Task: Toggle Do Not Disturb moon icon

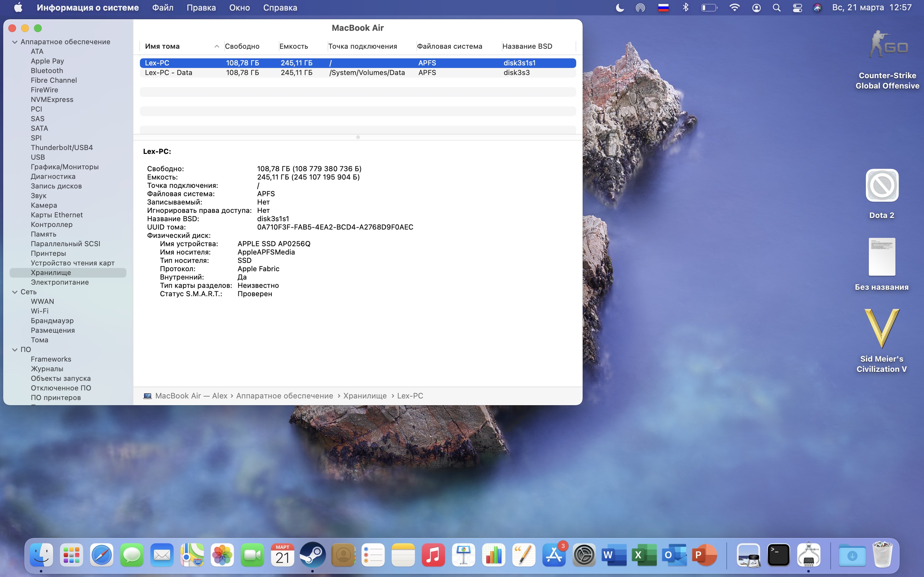Action: [x=620, y=8]
